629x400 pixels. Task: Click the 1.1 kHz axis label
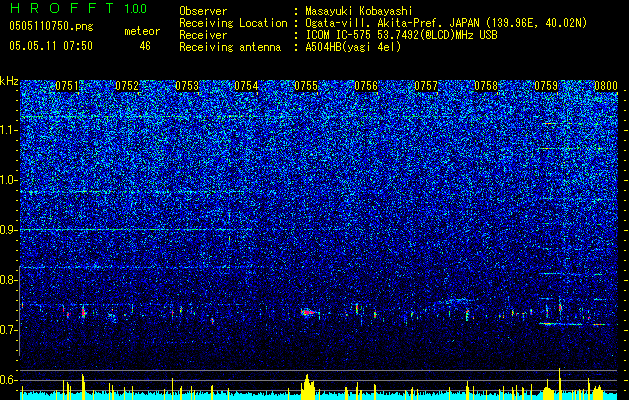pyautogui.click(x=8, y=130)
